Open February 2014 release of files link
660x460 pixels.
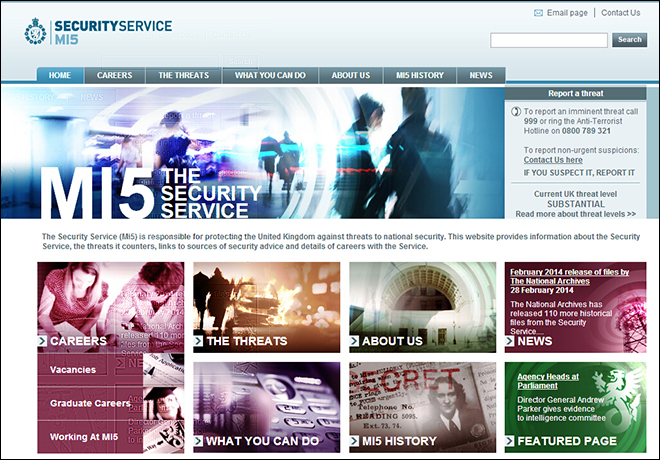tap(570, 277)
